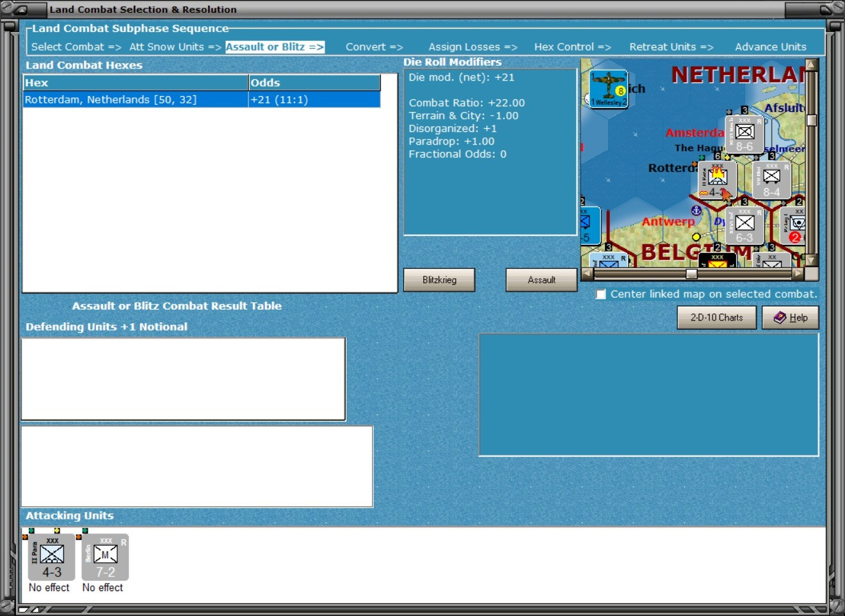The image size is (845, 616).
Task: Click the Hex column header
Action: tap(136, 83)
